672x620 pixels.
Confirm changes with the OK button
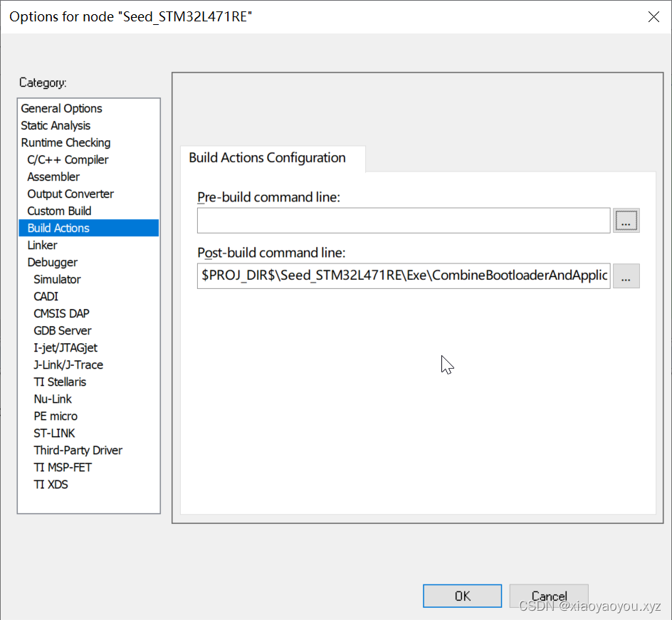click(x=462, y=596)
